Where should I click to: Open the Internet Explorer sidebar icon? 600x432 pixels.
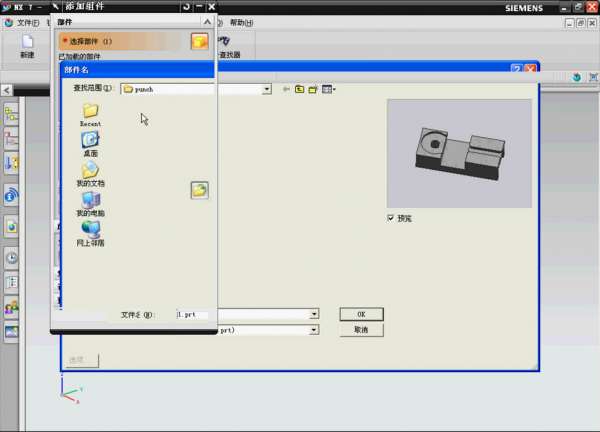pos(11,227)
